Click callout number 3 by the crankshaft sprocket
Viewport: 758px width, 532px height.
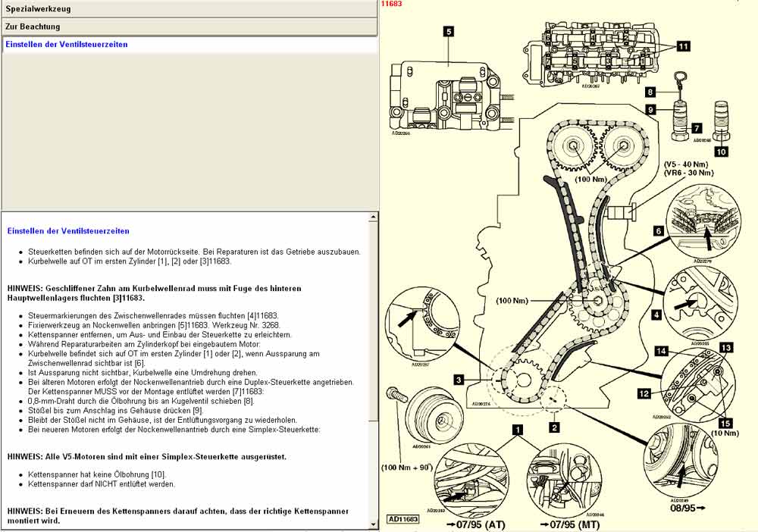[x=459, y=379]
